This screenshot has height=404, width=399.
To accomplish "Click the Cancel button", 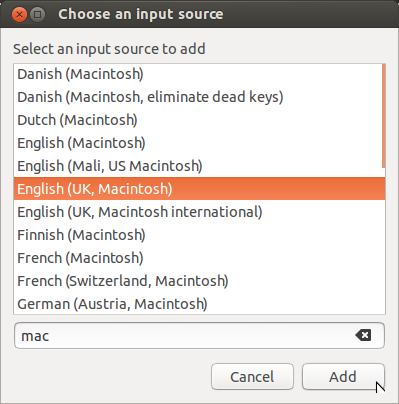I will [252, 377].
